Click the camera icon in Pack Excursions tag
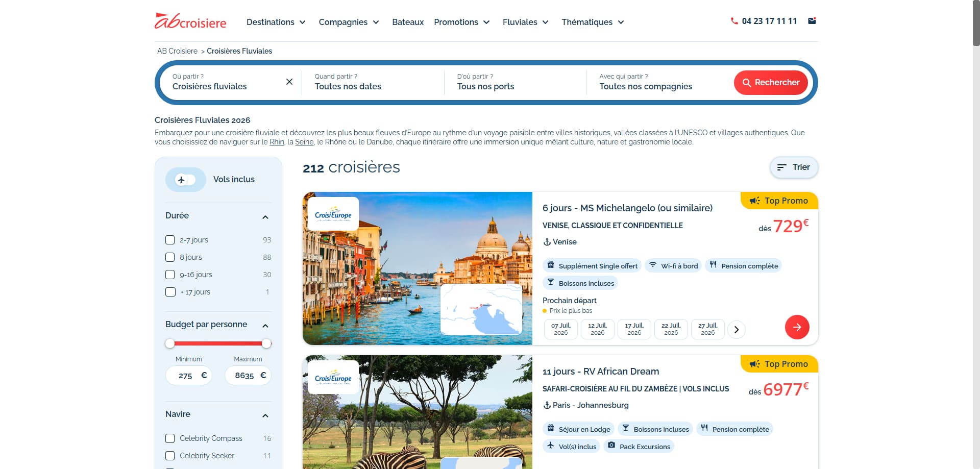The width and height of the screenshot is (980, 469). tap(611, 446)
